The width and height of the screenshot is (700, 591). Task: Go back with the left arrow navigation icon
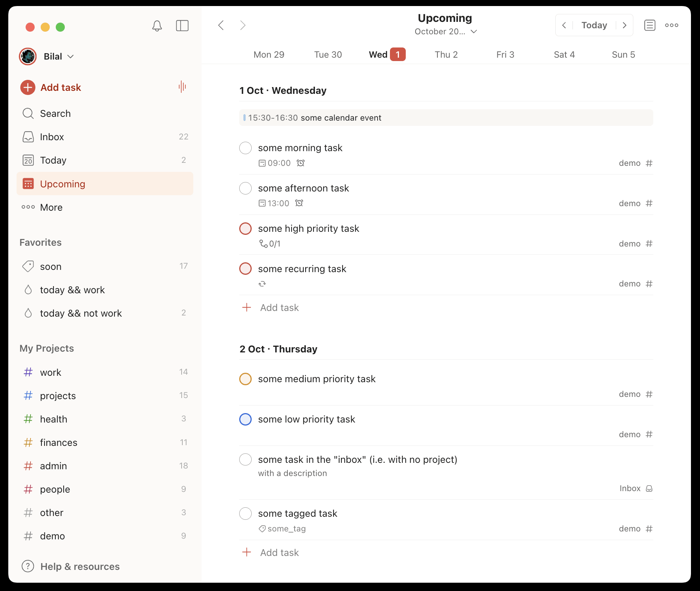(x=221, y=25)
